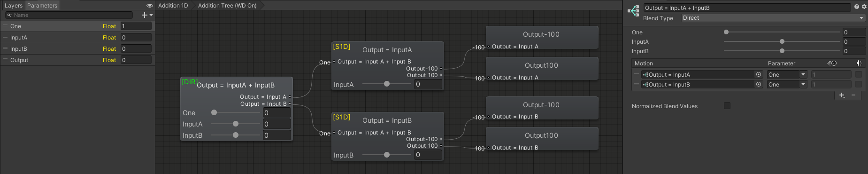The width and height of the screenshot is (868, 174).
Task: Adjust InputB slider on Output = InputB node
Action: [386, 155]
